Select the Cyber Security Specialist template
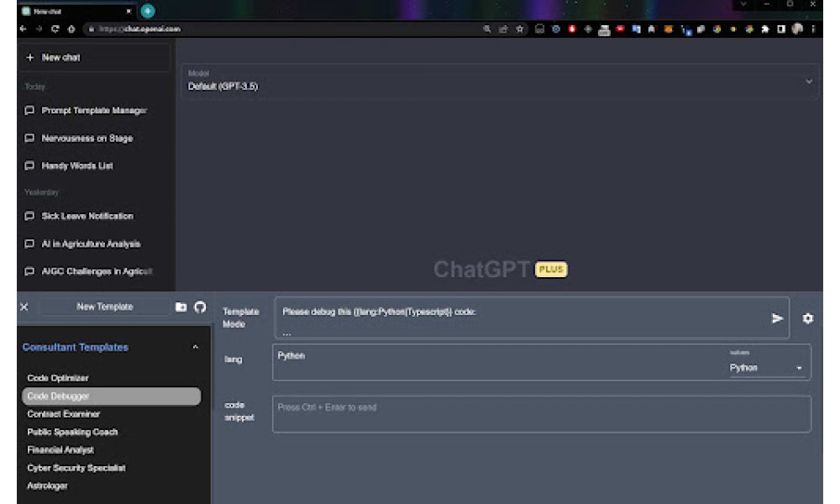 click(x=112, y=468)
